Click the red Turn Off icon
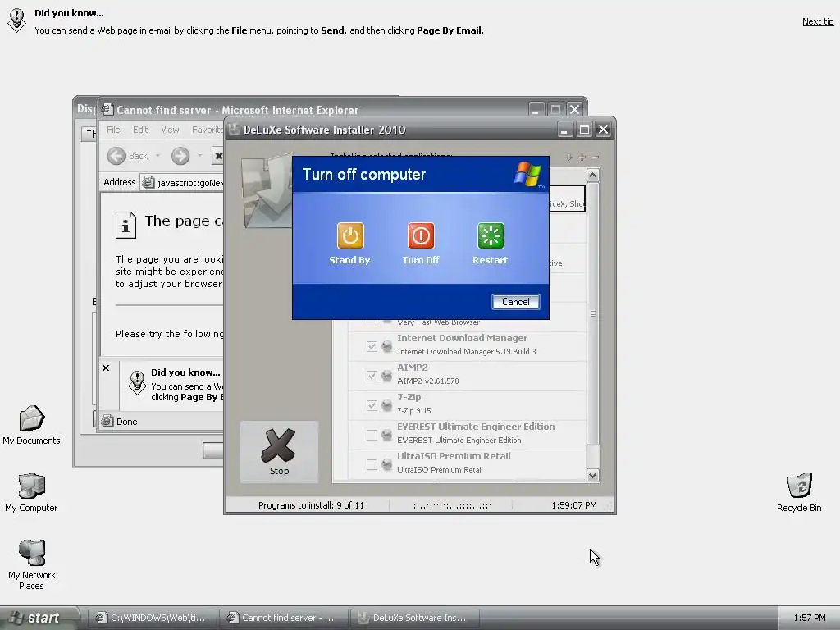Viewport: 840px width, 630px height. click(x=421, y=235)
